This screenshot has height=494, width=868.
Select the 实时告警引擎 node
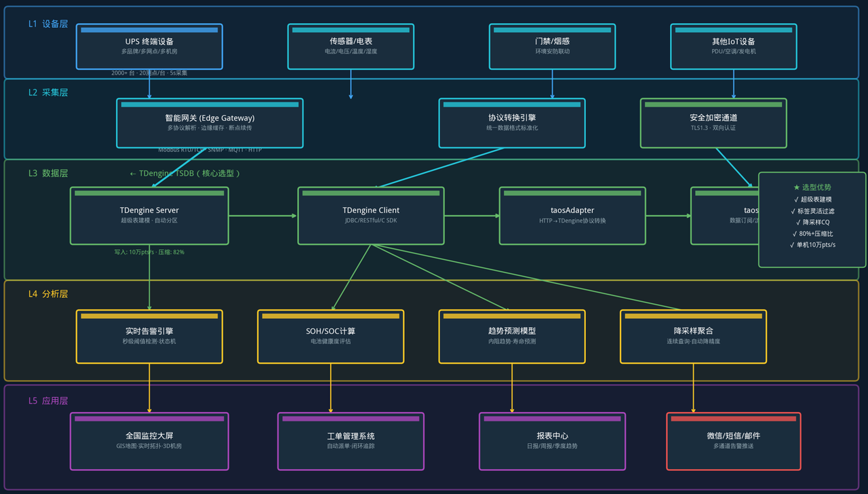[x=149, y=337]
